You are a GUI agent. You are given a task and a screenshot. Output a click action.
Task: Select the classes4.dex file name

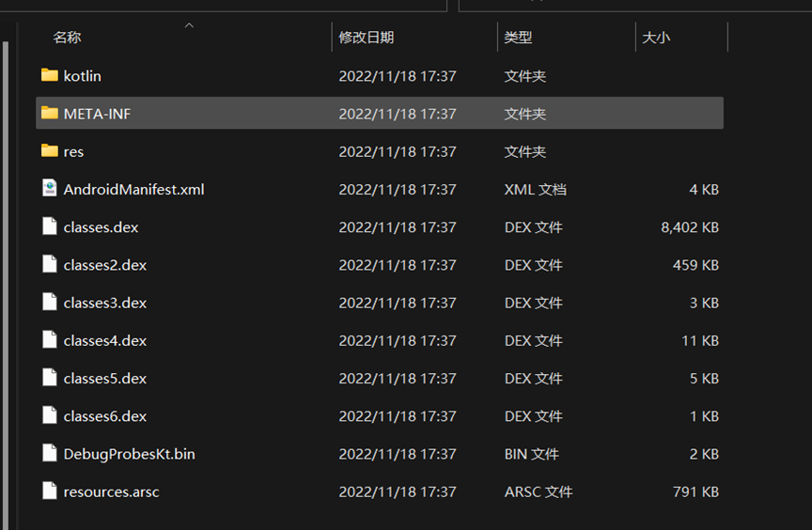click(105, 340)
